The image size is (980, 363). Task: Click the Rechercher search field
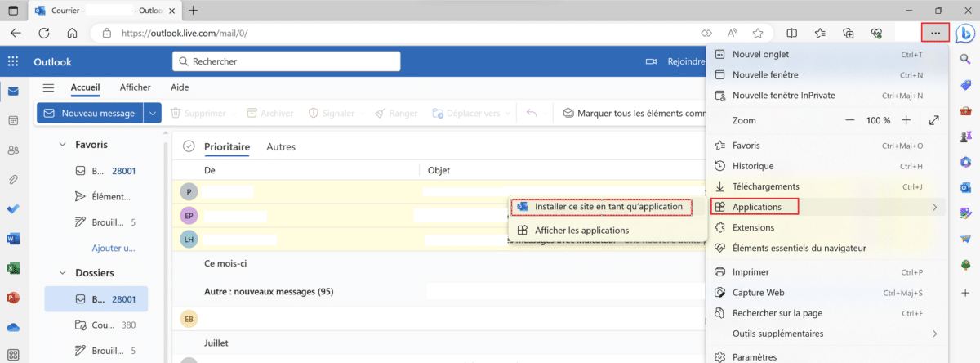tap(286, 61)
